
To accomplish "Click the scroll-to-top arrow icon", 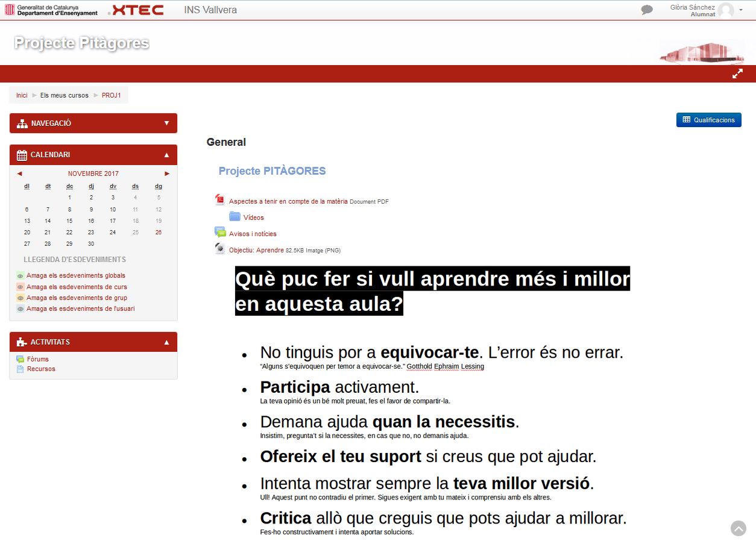I will [738, 528].
